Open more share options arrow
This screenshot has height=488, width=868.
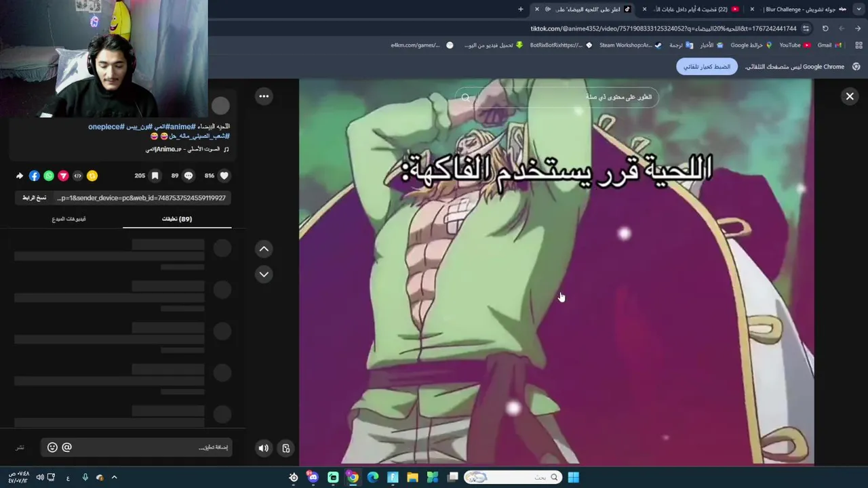pyautogui.click(x=20, y=176)
